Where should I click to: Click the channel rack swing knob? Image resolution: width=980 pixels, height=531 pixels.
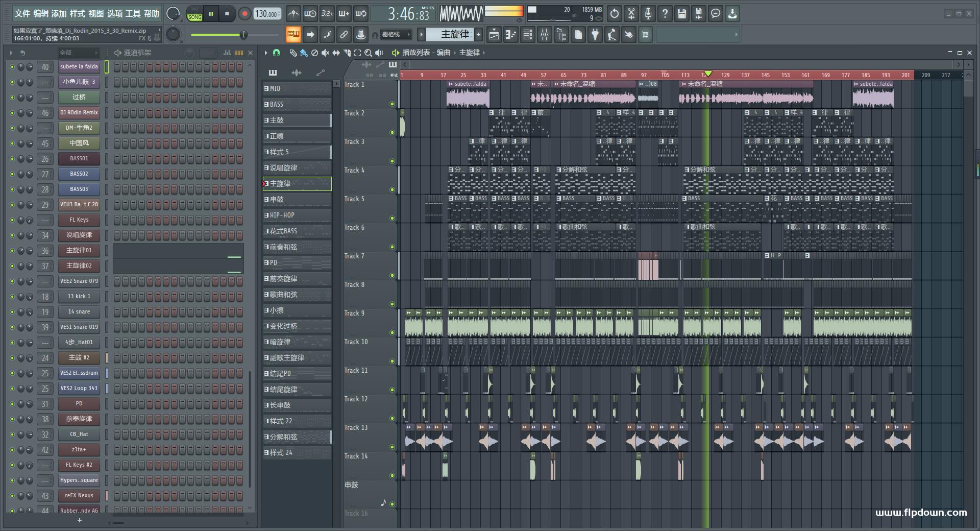pyautogui.click(x=189, y=53)
